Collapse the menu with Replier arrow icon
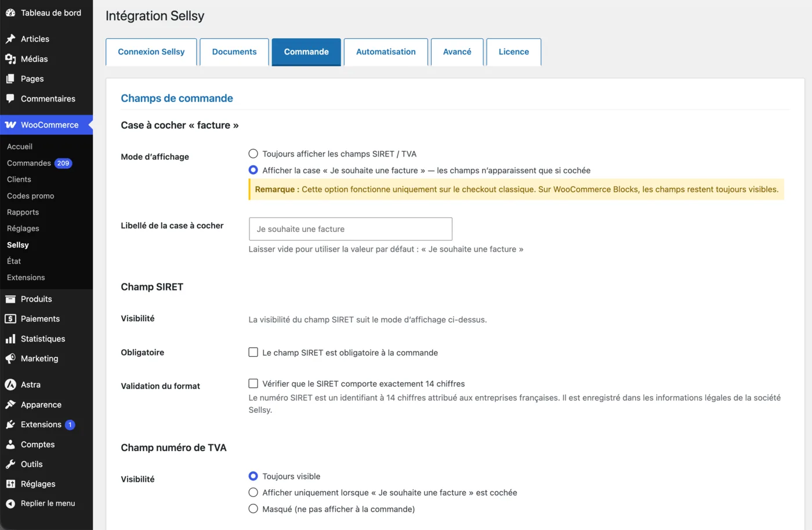 point(10,504)
